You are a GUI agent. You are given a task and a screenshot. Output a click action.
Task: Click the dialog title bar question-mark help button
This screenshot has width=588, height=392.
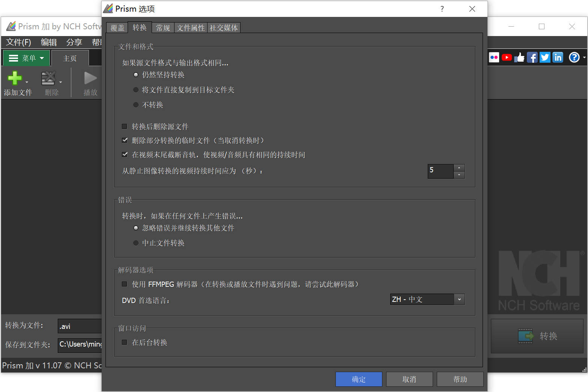point(442,9)
